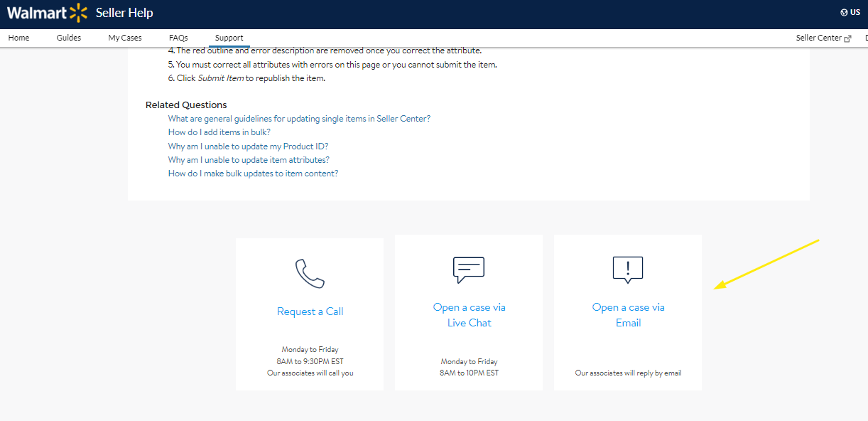Click 'Our associates will call you' text
This screenshot has height=421, width=868.
pyautogui.click(x=310, y=373)
